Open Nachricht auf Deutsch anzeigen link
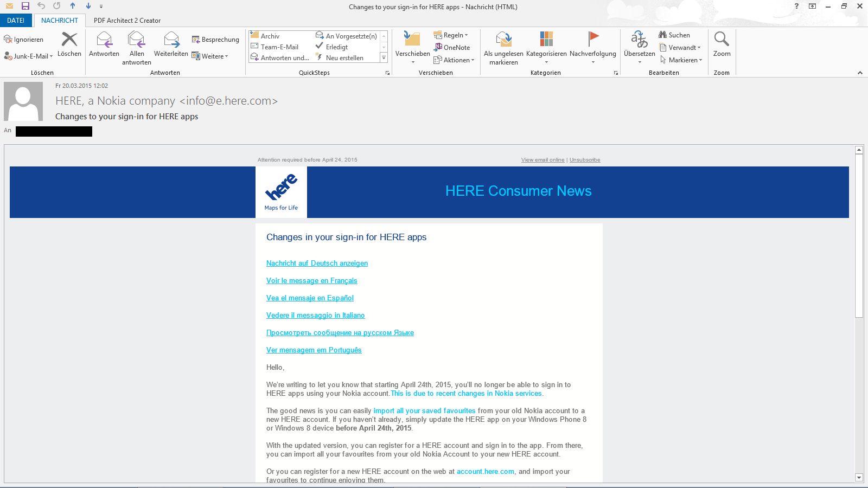The height and width of the screenshot is (488, 868). click(x=317, y=263)
